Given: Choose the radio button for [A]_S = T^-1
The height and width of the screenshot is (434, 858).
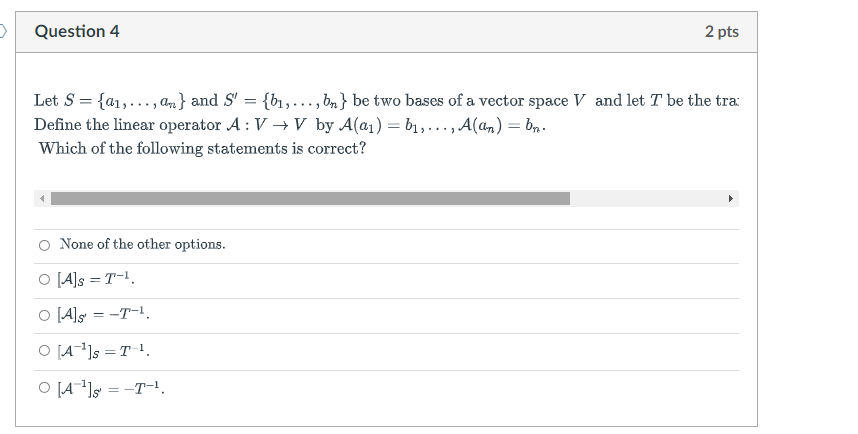Looking at the screenshot, I should pyautogui.click(x=44, y=280).
